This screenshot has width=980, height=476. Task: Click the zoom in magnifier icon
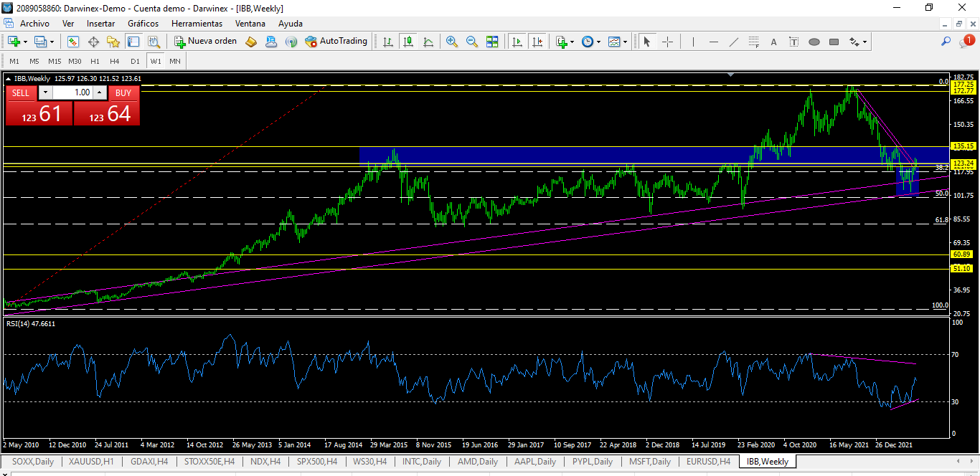[x=452, y=42]
